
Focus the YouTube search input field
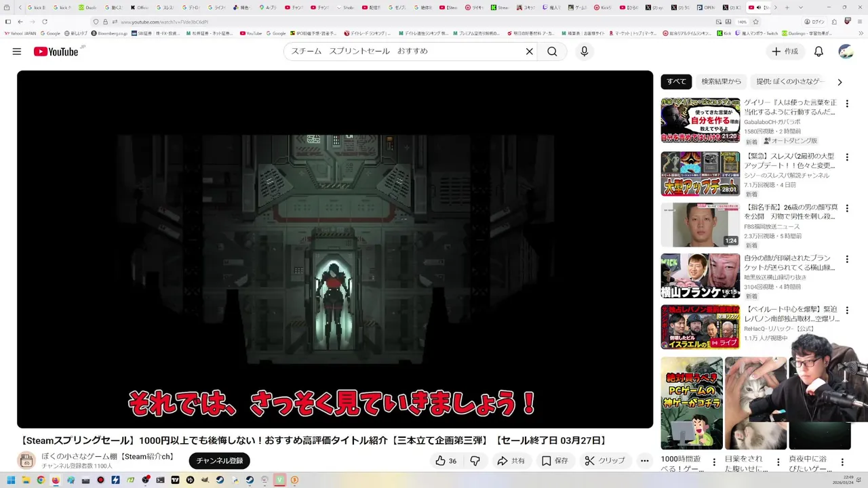point(406,52)
